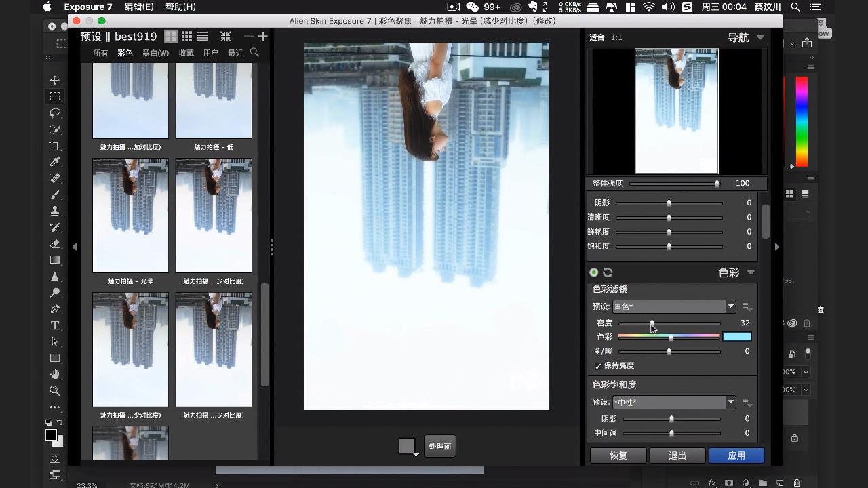Switch to 收藏 presets tab
This screenshot has width=868, height=488.
coord(186,53)
